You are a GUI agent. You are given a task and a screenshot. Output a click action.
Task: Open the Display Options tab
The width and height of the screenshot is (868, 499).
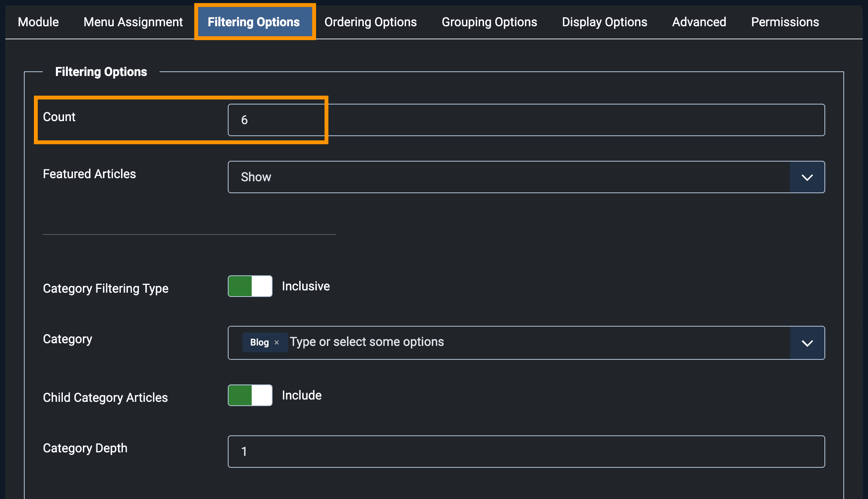pos(604,22)
